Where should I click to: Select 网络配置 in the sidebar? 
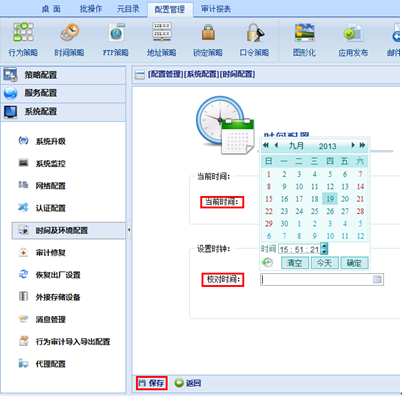50,186
